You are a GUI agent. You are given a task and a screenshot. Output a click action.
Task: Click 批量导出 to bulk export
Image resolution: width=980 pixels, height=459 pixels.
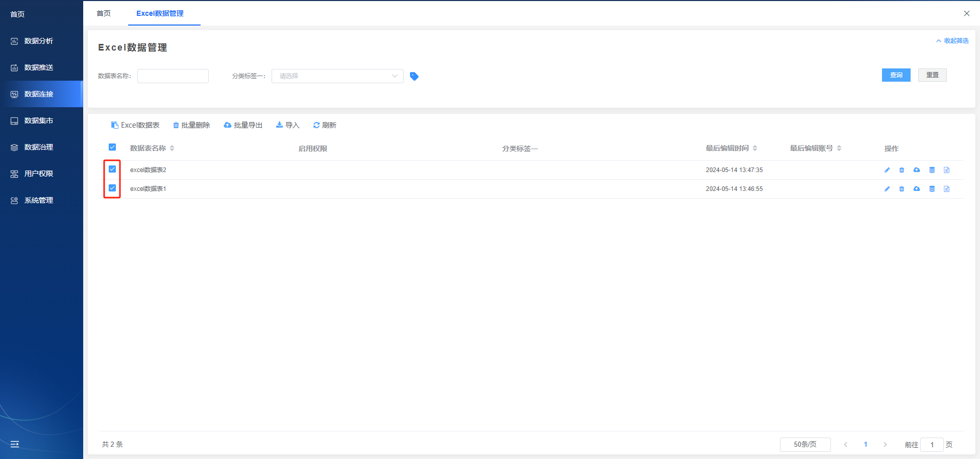(x=243, y=125)
